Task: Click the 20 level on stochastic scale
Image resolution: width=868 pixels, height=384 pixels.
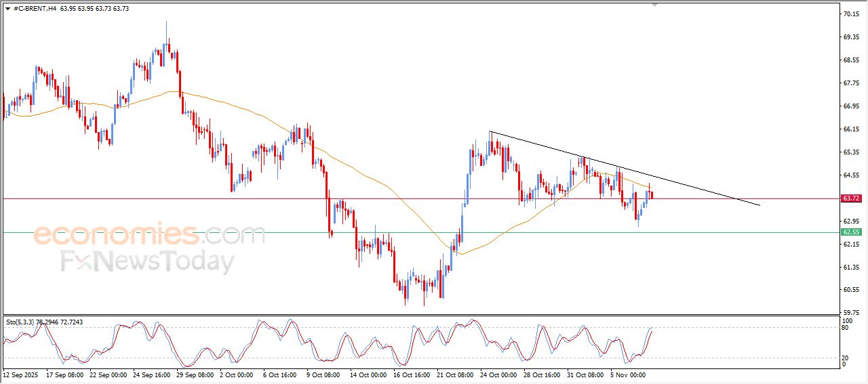Action: (845, 358)
